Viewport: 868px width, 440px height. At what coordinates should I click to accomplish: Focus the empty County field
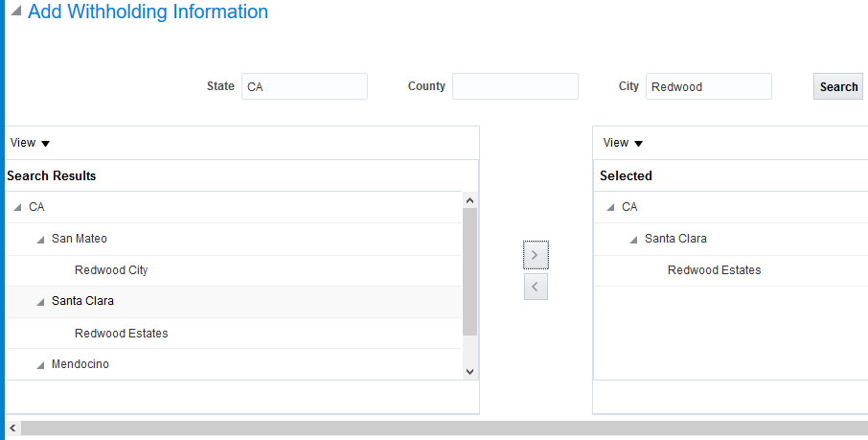coord(514,86)
